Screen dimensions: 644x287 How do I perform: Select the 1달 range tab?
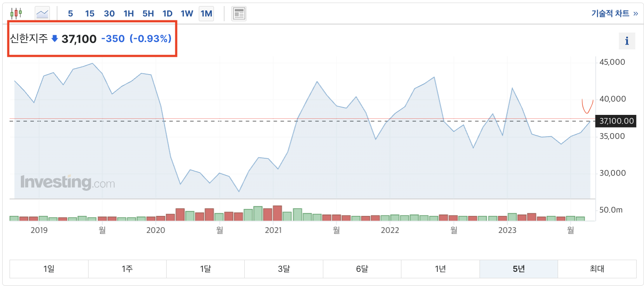tap(205, 269)
